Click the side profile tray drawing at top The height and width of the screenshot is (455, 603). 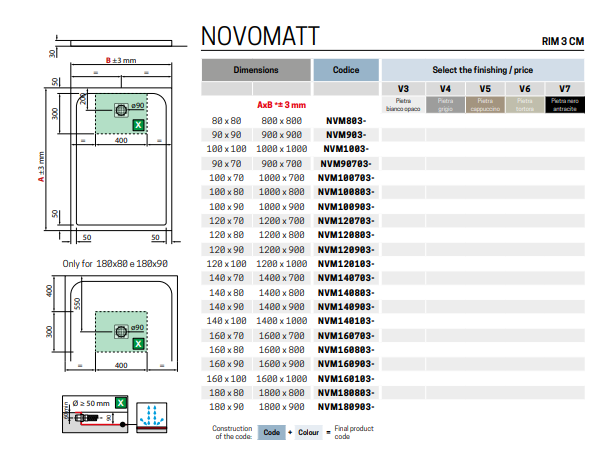tap(122, 42)
